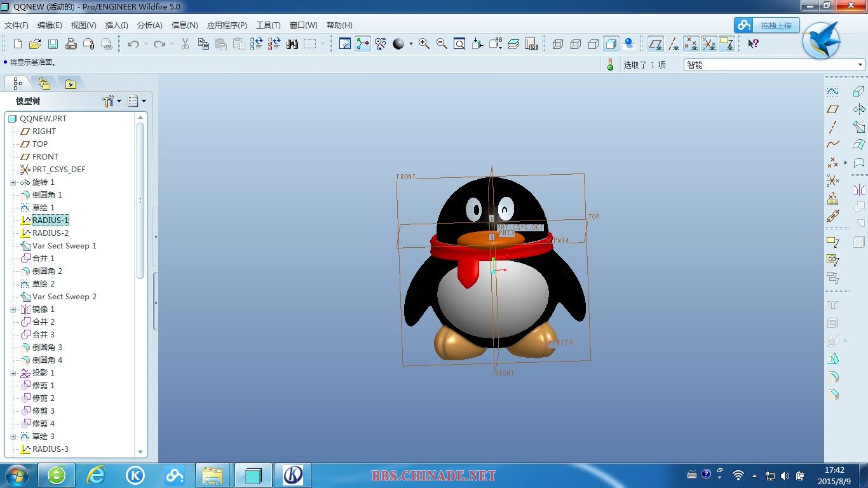Expand the 镜像 1 feature node
The width and height of the screenshot is (868, 488).
(13, 309)
